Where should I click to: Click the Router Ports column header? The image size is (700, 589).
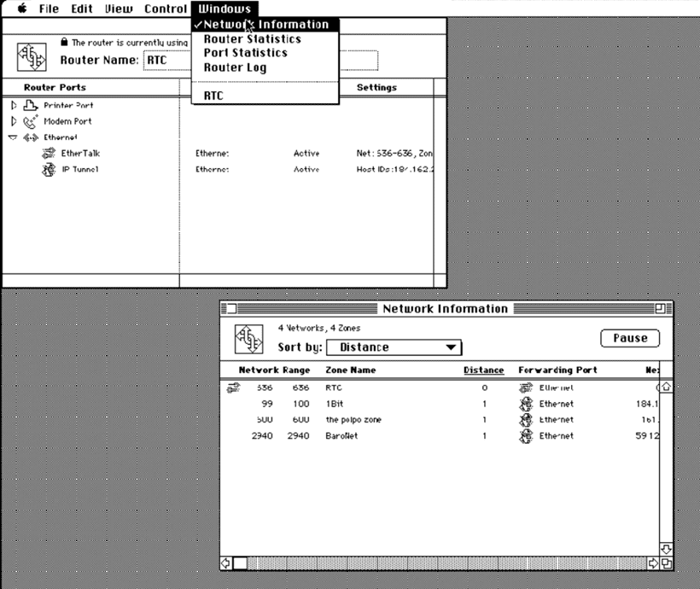tap(55, 88)
